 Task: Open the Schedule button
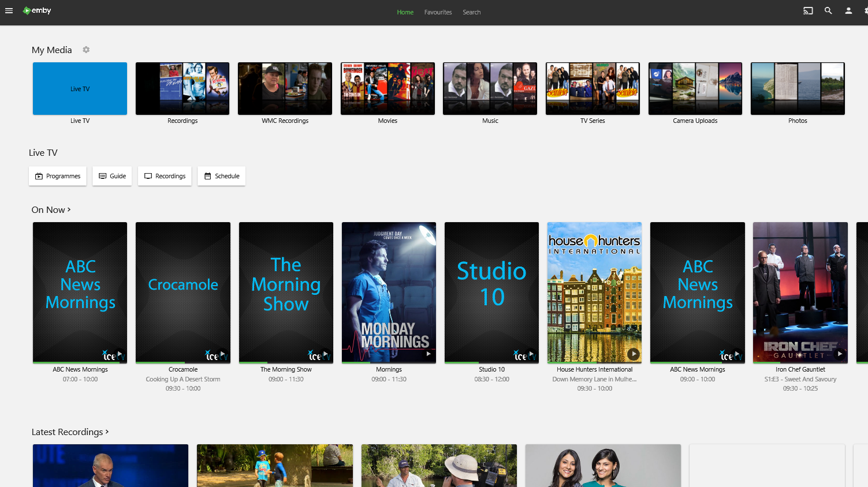point(221,176)
